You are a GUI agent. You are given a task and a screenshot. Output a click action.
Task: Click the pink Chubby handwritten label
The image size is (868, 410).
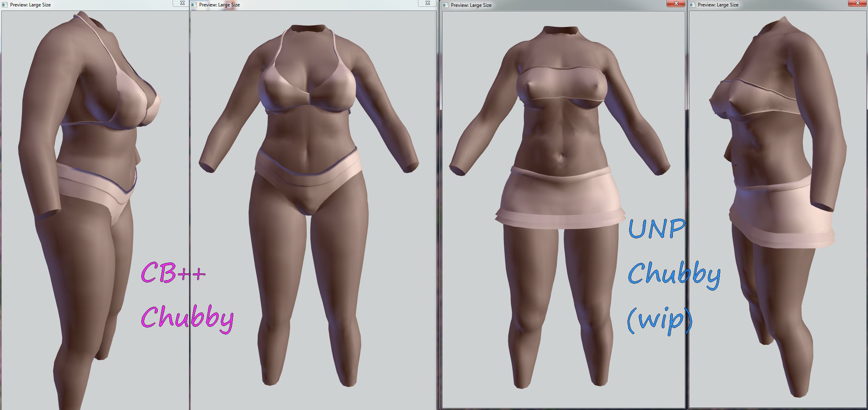[187, 318]
